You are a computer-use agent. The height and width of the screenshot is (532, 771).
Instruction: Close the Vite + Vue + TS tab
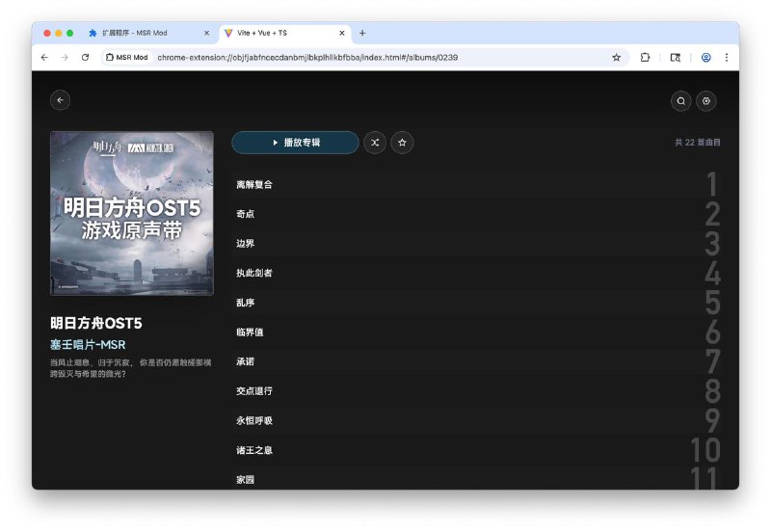tap(342, 33)
